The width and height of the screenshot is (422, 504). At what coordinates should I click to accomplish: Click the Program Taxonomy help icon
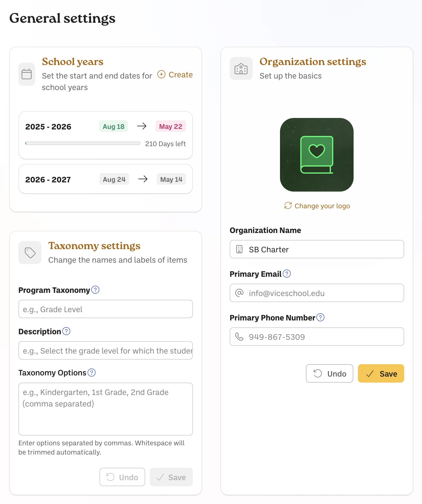pyautogui.click(x=95, y=290)
